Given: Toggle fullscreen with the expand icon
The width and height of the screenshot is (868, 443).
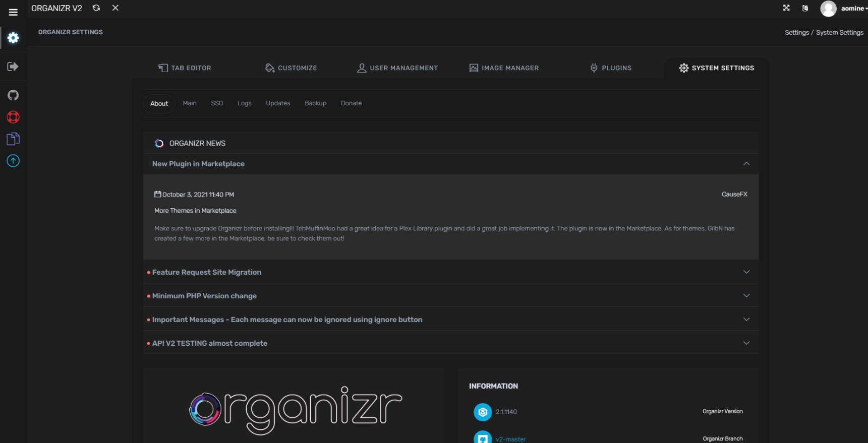Looking at the screenshot, I should tap(786, 8).
